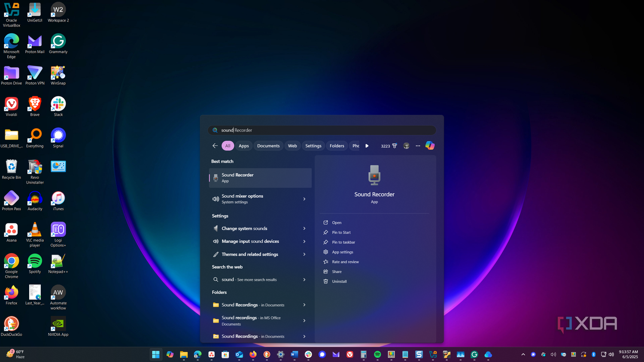Show hidden system tray icons

click(523, 354)
